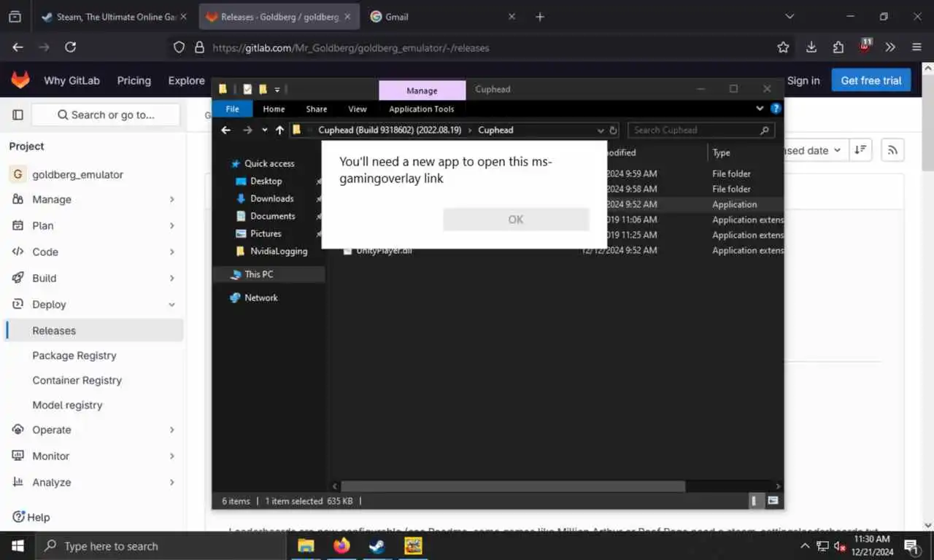Collapse the GitLab sidebar toggle icon

(x=18, y=114)
